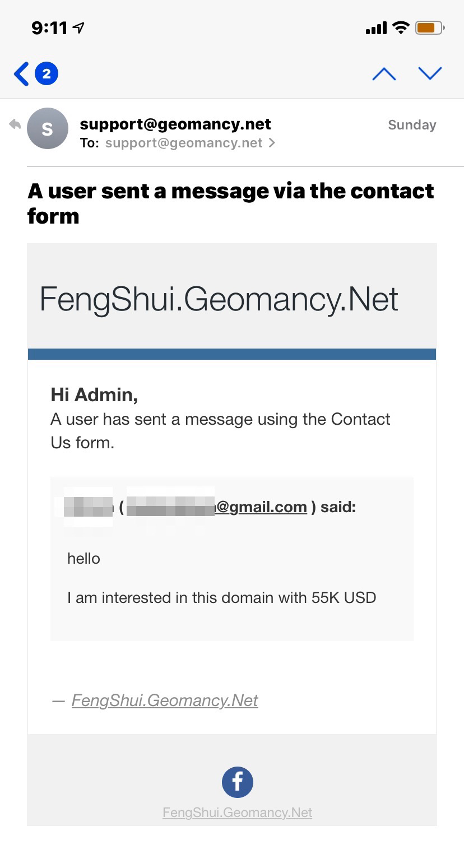Tap the 9:11 clock in status bar
The image size is (464, 868).
pos(49,27)
